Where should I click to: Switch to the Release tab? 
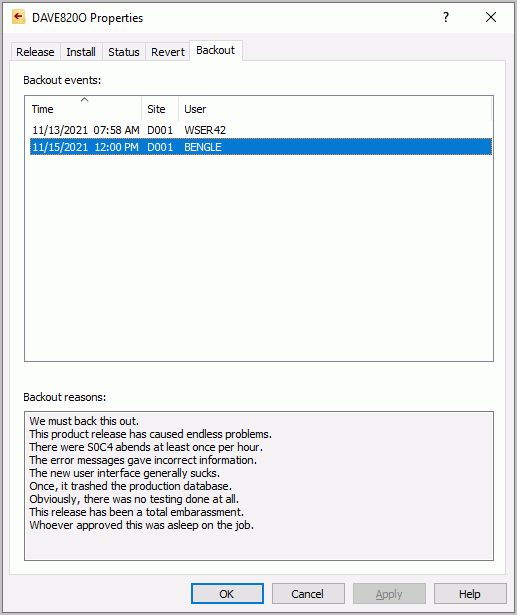[x=35, y=52]
